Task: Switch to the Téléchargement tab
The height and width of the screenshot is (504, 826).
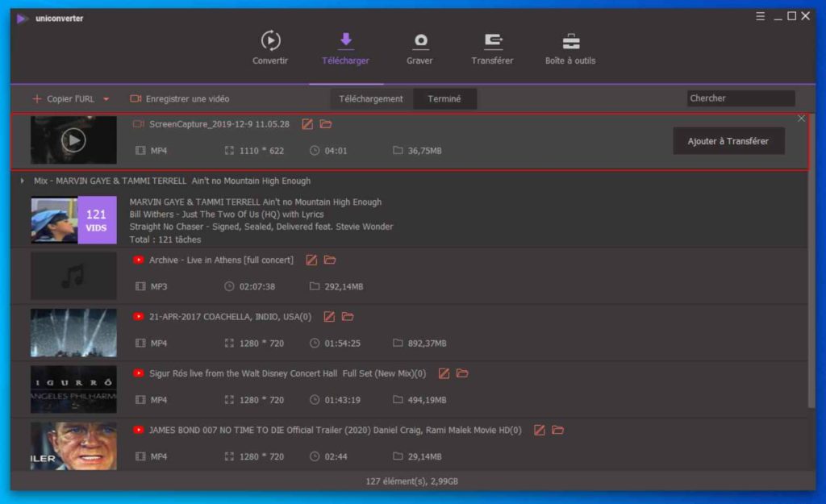Action: 371,98
